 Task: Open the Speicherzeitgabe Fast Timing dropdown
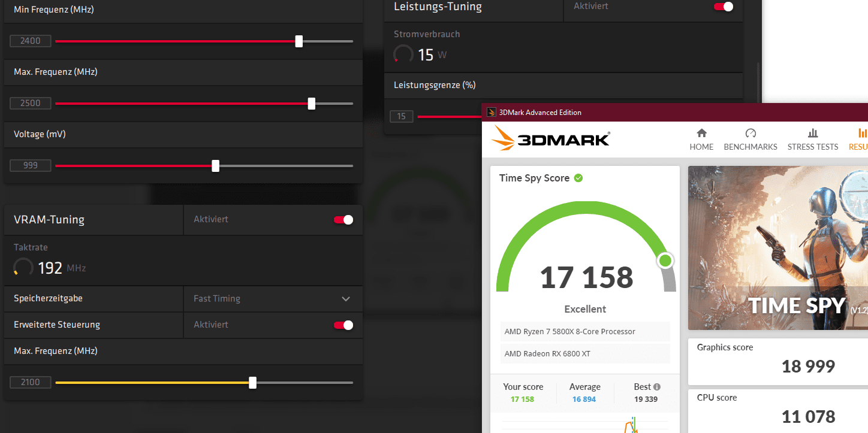pos(273,298)
